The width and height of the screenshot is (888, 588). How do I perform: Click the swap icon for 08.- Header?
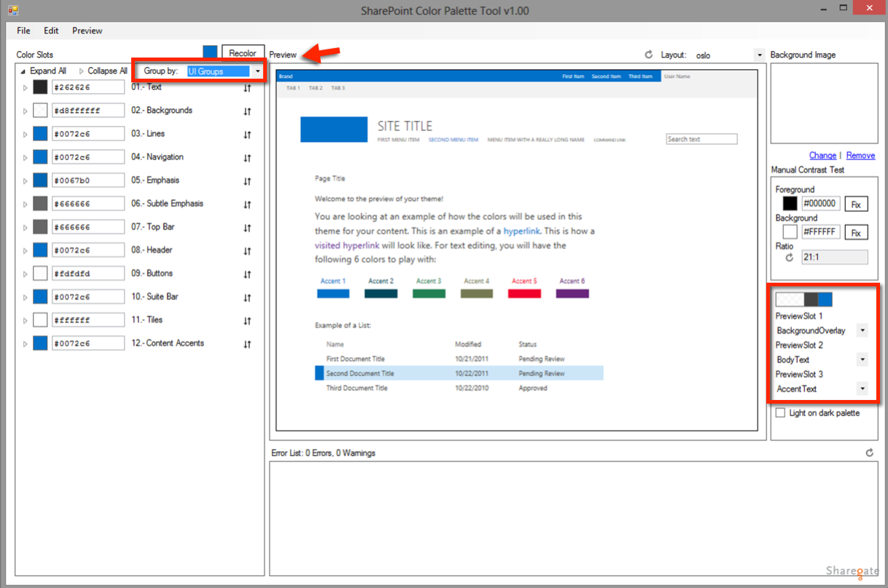point(247,251)
